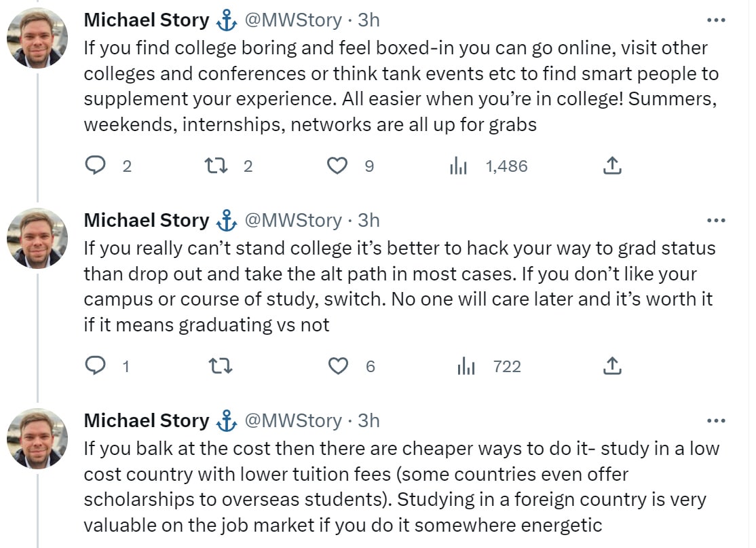The image size is (756, 548).
Task: Reply to the college boring tweet
Action: coord(96,166)
